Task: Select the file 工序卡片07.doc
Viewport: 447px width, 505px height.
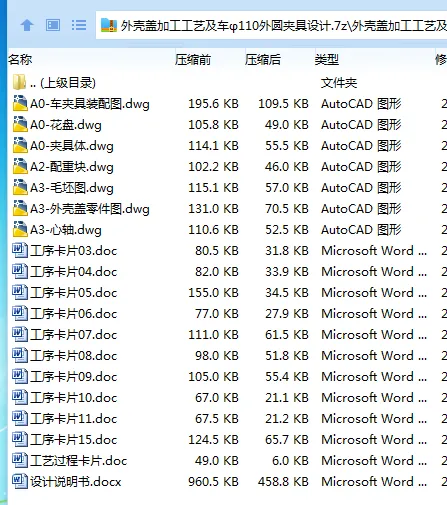Action: point(74,335)
